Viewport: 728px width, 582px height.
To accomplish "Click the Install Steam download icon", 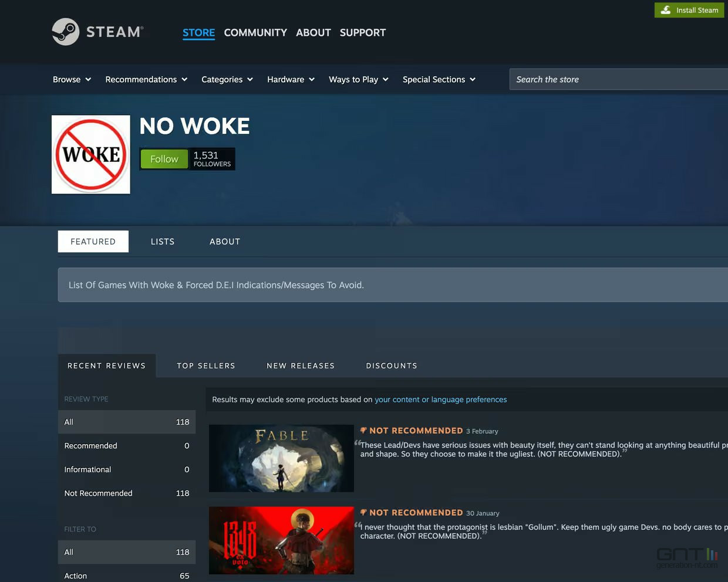I will (665, 10).
